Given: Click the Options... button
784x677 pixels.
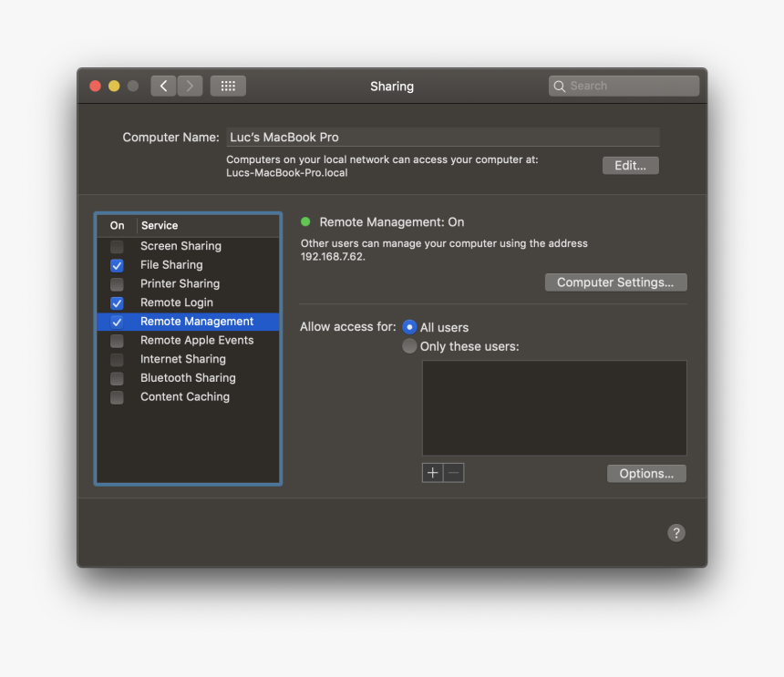Looking at the screenshot, I should click(646, 473).
